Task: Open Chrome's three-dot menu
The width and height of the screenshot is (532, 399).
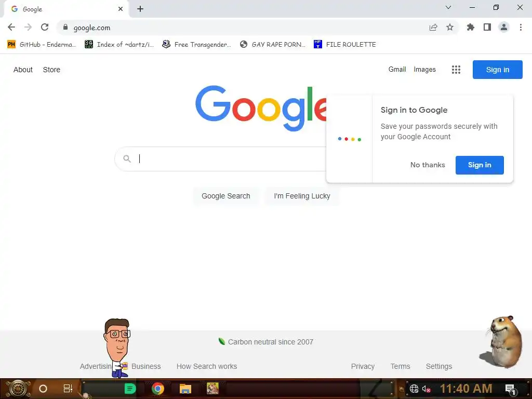Action: 521,27
